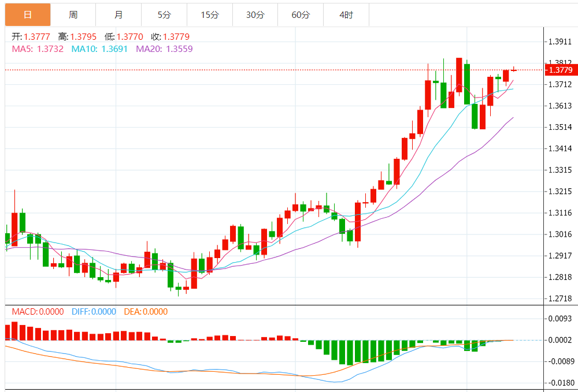Viewport: 578px width, 392px height.
Task: Click the latest small red candlestick
Action: click(x=513, y=69)
